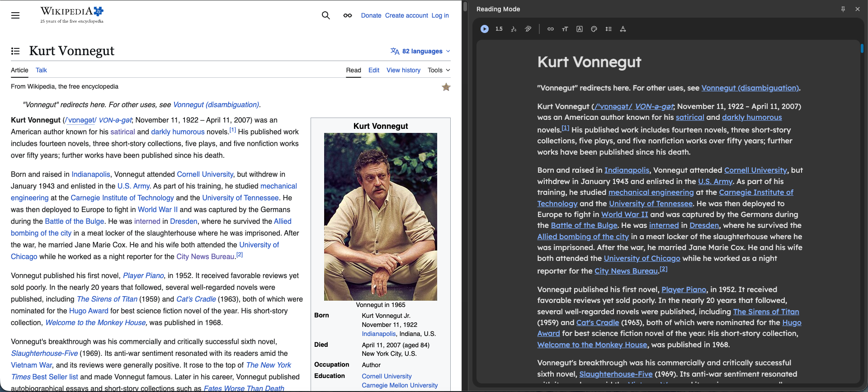The width and height of the screenshot is (868, 392).
Task: Click Vonnegut (disambiguation) link in Reading Mode
Action: 750,88
